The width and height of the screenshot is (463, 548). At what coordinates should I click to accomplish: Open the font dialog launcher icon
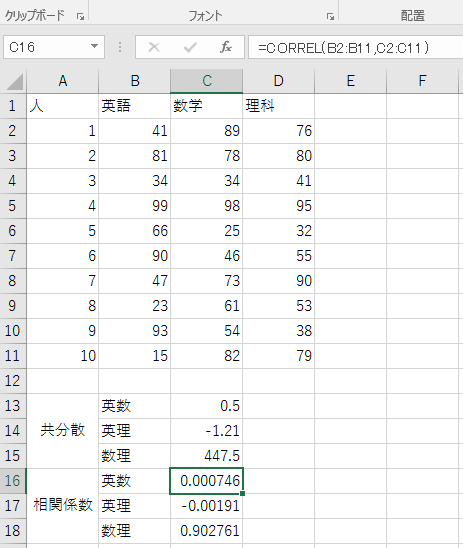click(x=330, y=16)
